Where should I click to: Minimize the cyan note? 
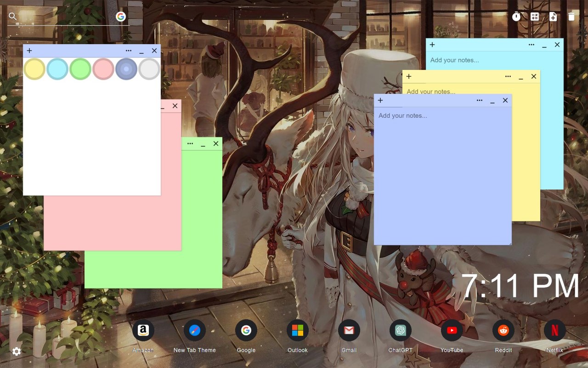(544, 45)
